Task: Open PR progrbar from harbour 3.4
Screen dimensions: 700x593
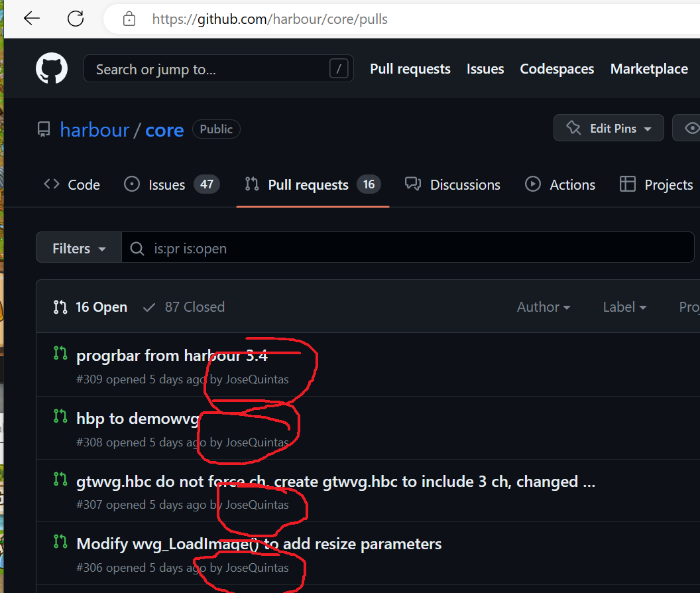Action: point(172,356)
